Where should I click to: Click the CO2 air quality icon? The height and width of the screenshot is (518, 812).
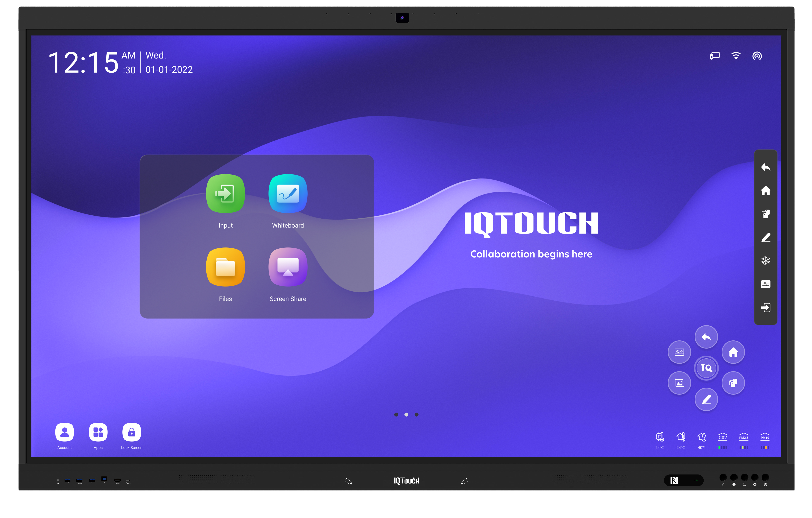[x=723, y=437]
